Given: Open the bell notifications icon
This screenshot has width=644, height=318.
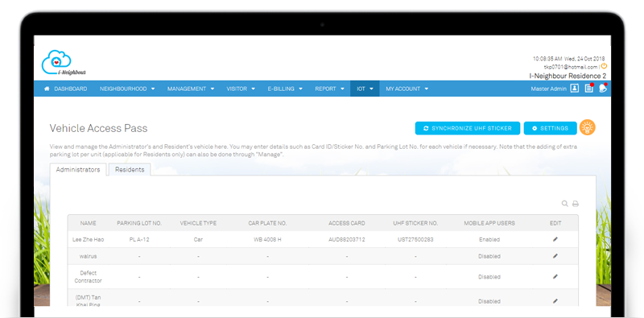Looking at the screenshot, I should [602, 89].
